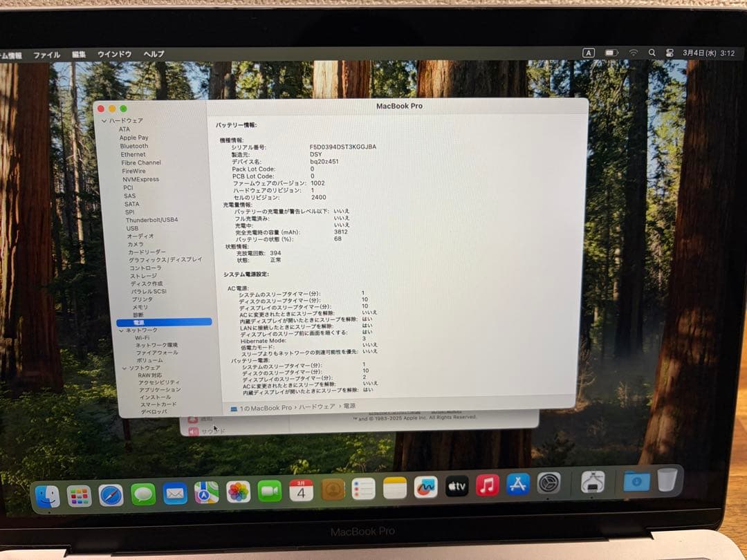Select Apple Pay in sidebar
This screenshot has height=560, width=747.
134,138
